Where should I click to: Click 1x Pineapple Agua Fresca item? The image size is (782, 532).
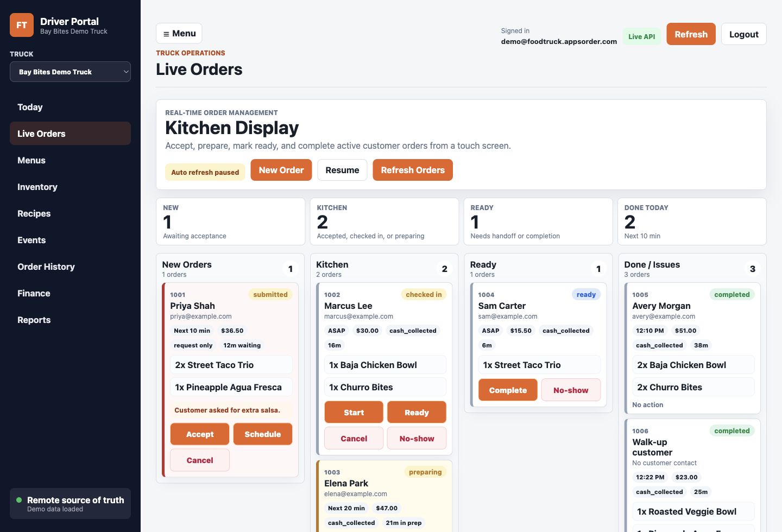click(231, 387)
